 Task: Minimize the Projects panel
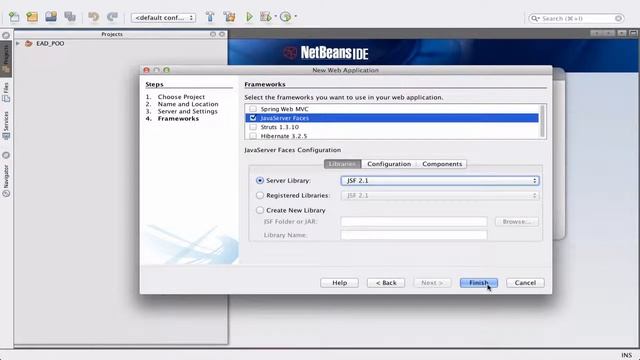coord(213,34)
